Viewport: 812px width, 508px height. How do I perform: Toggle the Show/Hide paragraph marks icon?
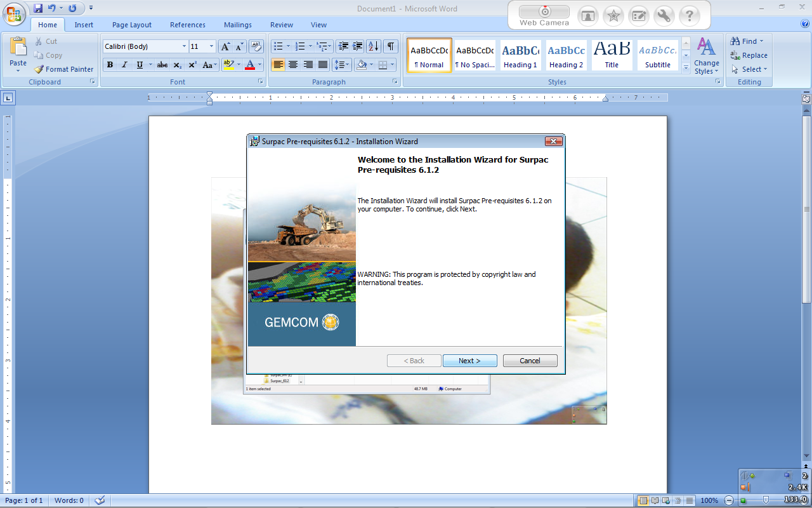391,46
